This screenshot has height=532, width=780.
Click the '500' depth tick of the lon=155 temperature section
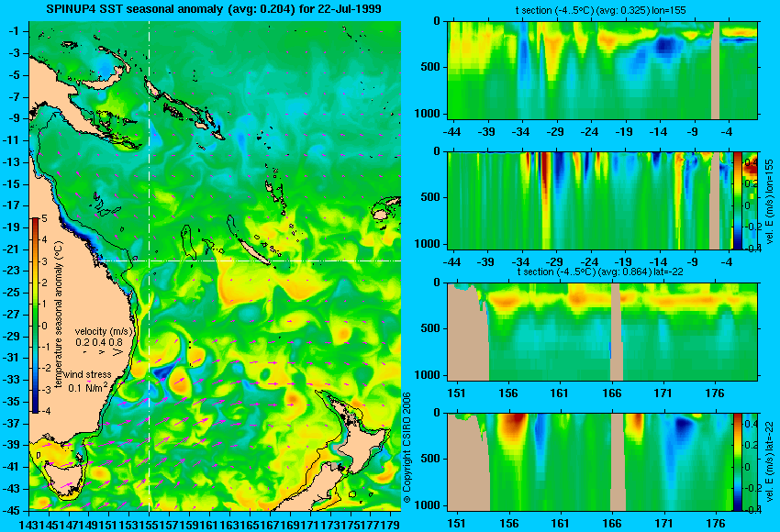tap(430, 67)
